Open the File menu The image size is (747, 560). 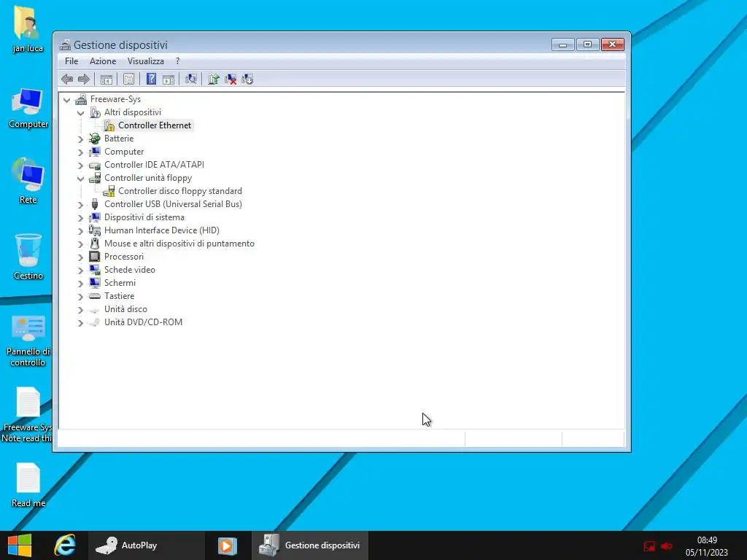pyautogui.click(x=71, y=61)
